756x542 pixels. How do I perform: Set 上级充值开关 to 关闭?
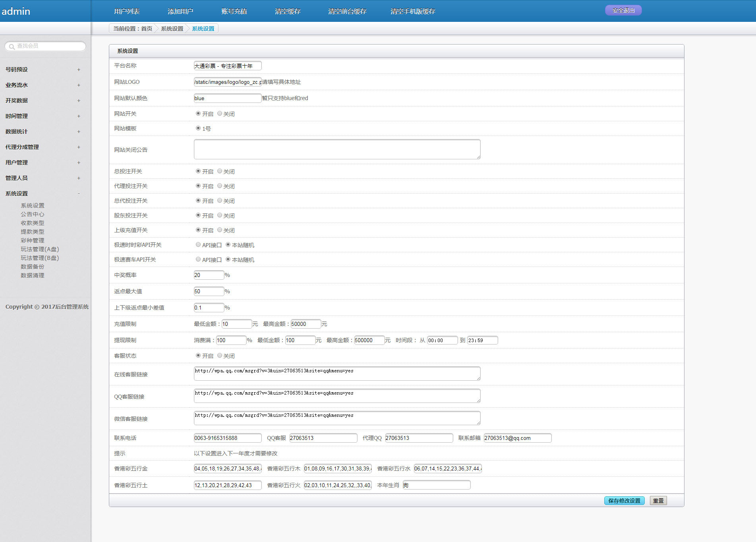point(220,230)
